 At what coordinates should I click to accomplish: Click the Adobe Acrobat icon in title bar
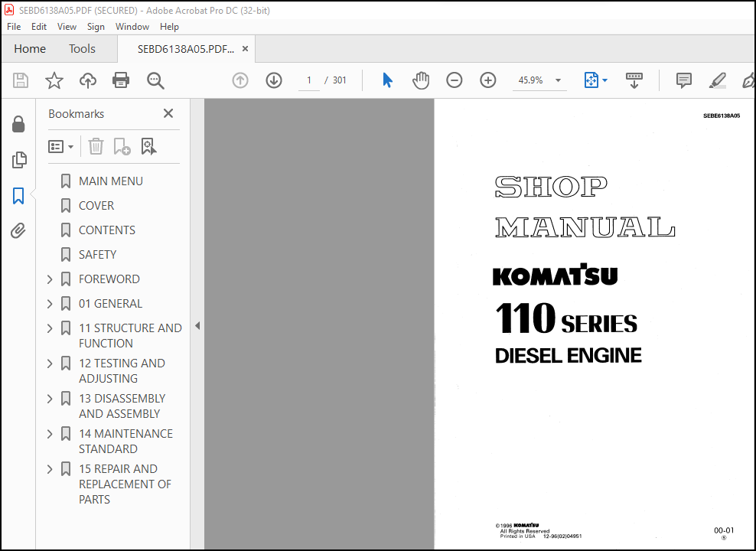tap(9, 10)
